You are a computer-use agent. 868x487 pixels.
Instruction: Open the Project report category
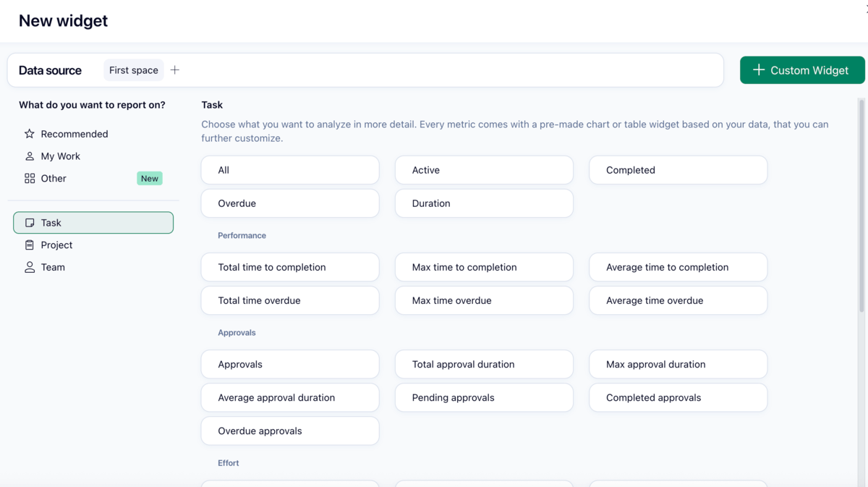click(x=56, y=245)
